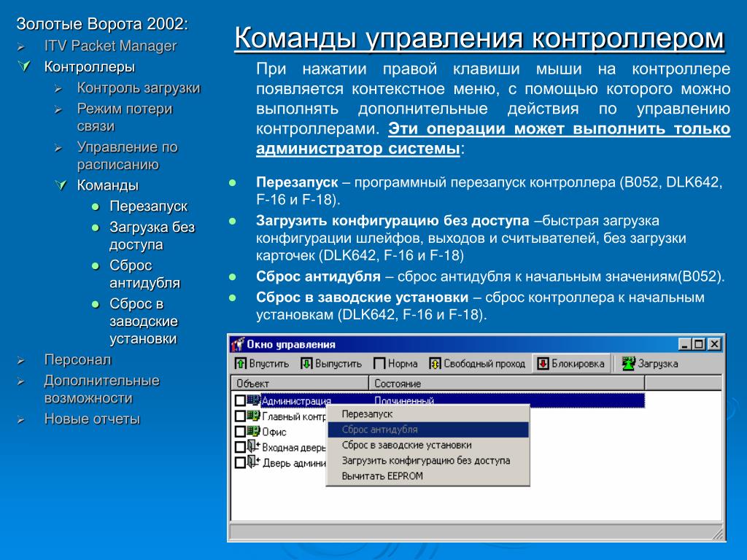747x560 pixels.
Task: Choose Вычитать EEPROM from the context menu
Action: [x=427, y=476]
